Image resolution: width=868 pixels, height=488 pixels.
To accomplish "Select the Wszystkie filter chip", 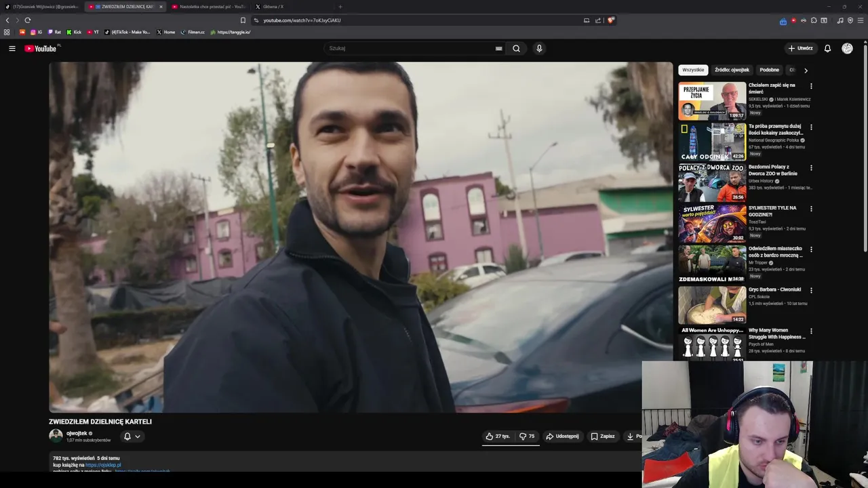I will pos(693,70).
